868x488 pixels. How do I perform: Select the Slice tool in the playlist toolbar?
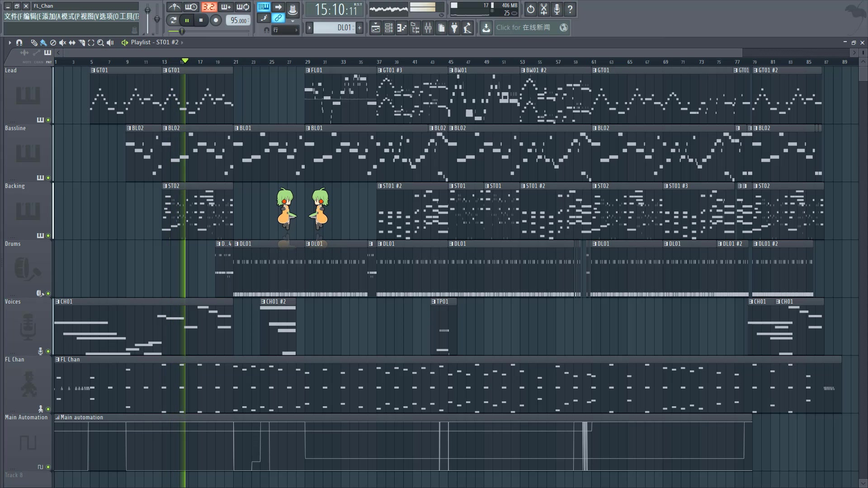[x=82, y=43]
